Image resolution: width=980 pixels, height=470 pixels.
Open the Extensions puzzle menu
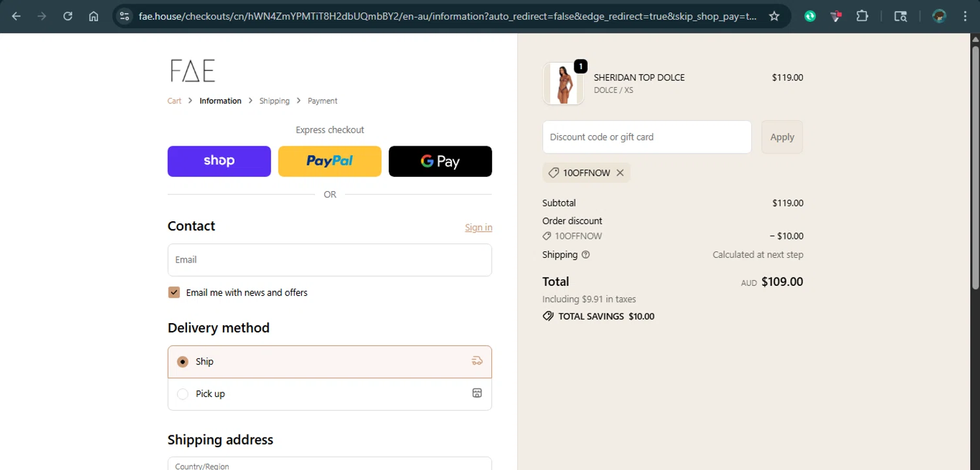(x=862, y=16)
